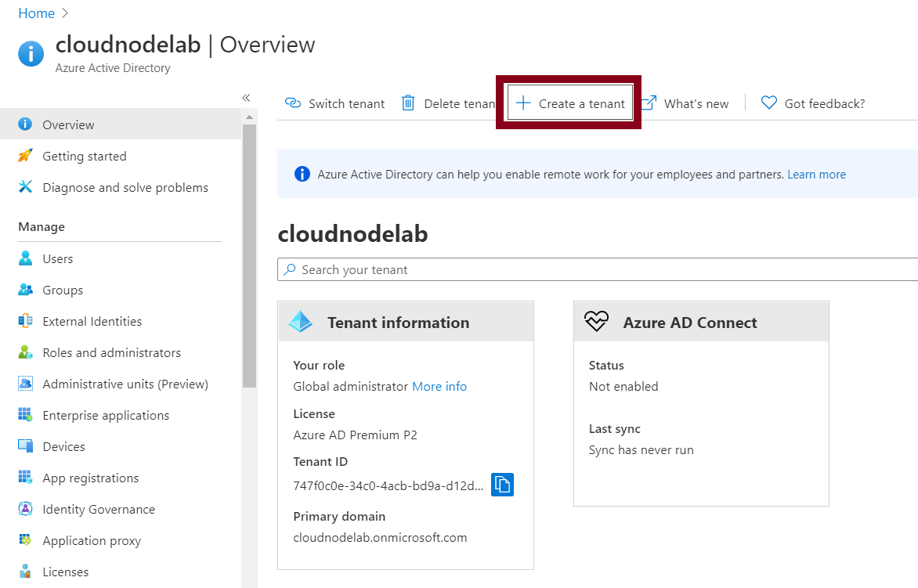Click the Licenses icon in sidebar
Image resolution: width=918 pixels, height=588 pixels.
point(25,571)
